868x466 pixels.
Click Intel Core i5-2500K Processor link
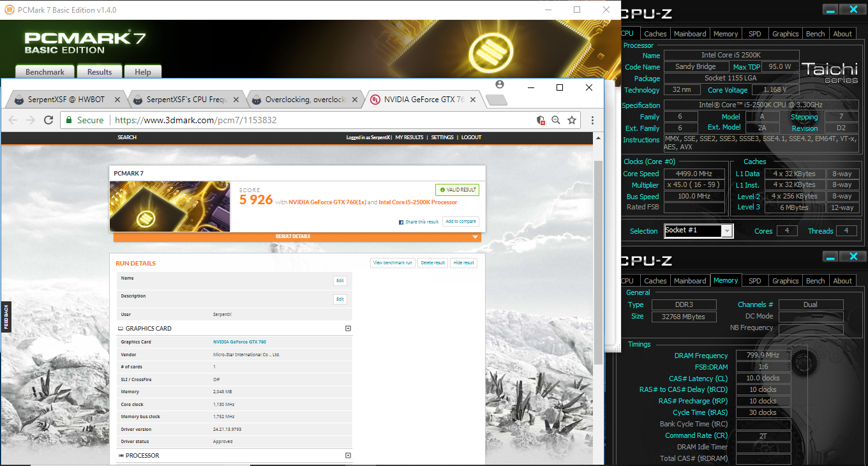point(418,202)
